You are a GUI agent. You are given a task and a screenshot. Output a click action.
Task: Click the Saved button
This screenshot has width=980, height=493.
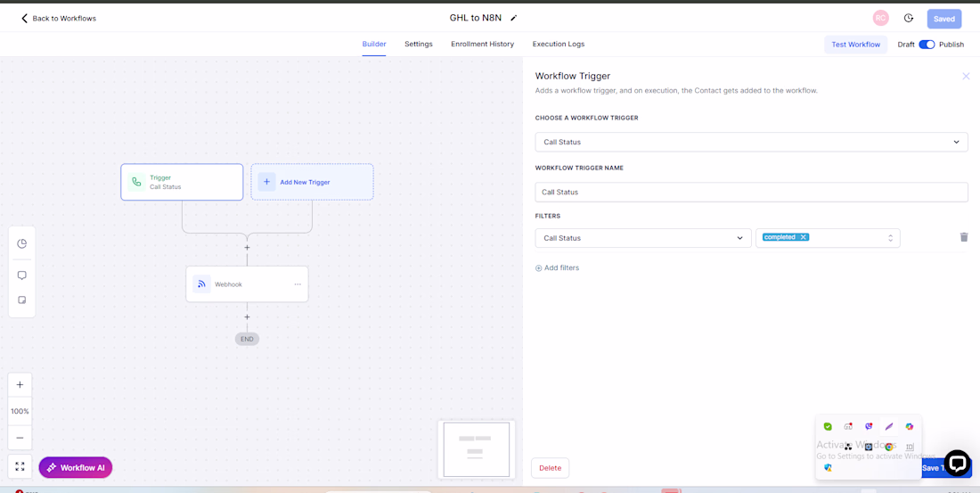(x=943, y=19)
